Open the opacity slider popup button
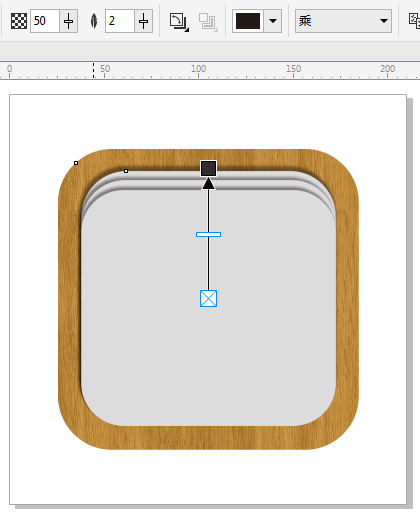The image size is (420, 518). click(69, 21)
